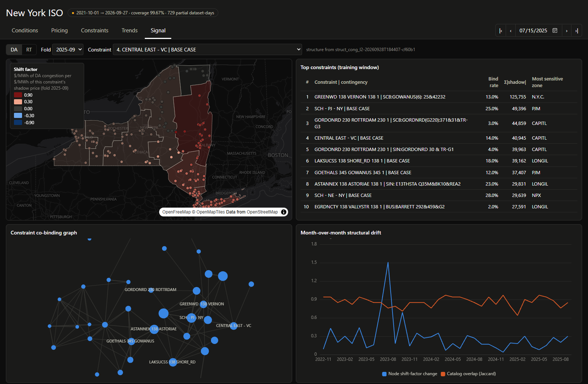This screenshot has width=588, height=384.
Task: Click LAKSUCSS 138 SHORE_RD graph node
Action: point(173,362)
